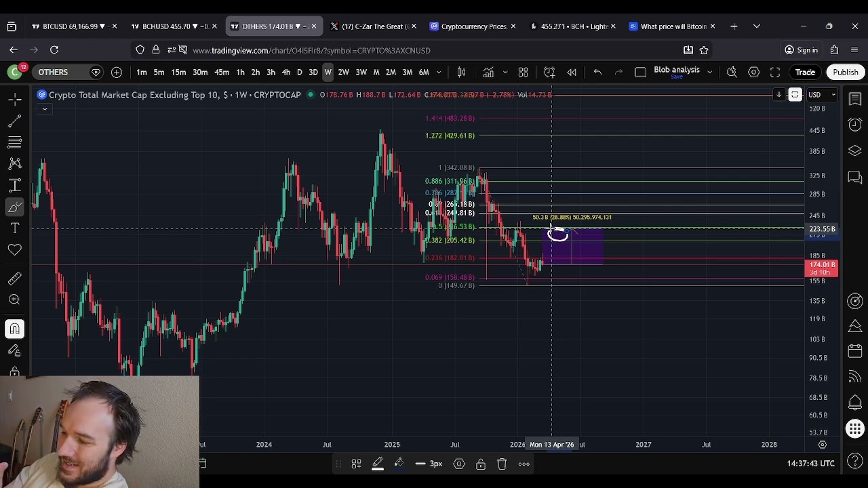The width and height of the screenshot is (868, 488).
Task: Delete selected drawing with trash icon
Action: coord(502,464)
